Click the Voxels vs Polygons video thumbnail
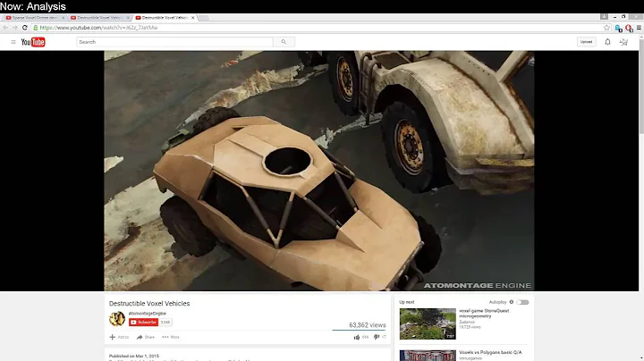 (x=428, y=356)
